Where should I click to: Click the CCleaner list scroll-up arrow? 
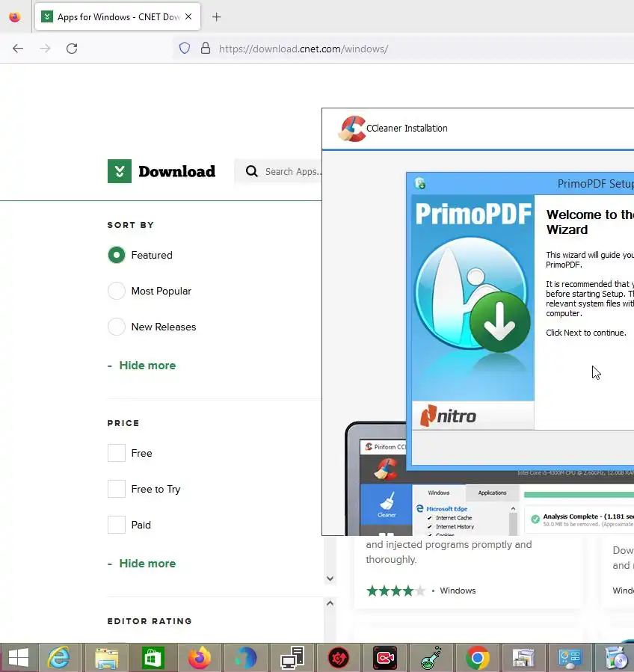(513, 509)
